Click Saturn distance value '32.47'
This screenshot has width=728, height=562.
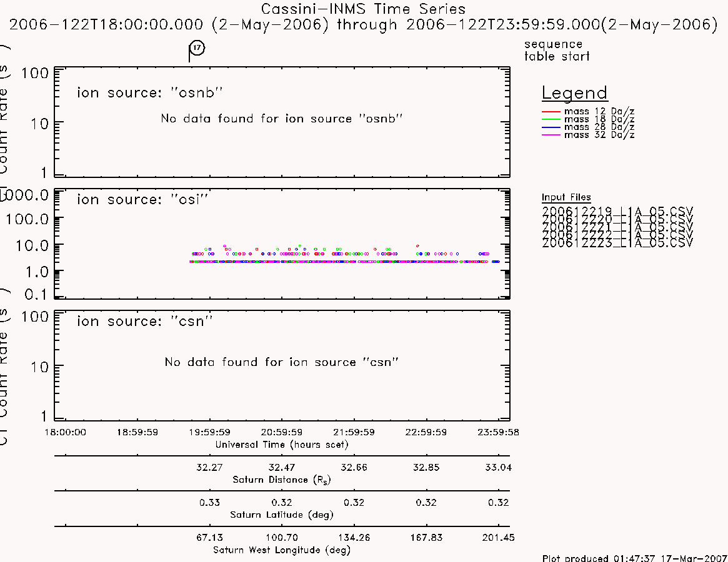coord(282,467)
